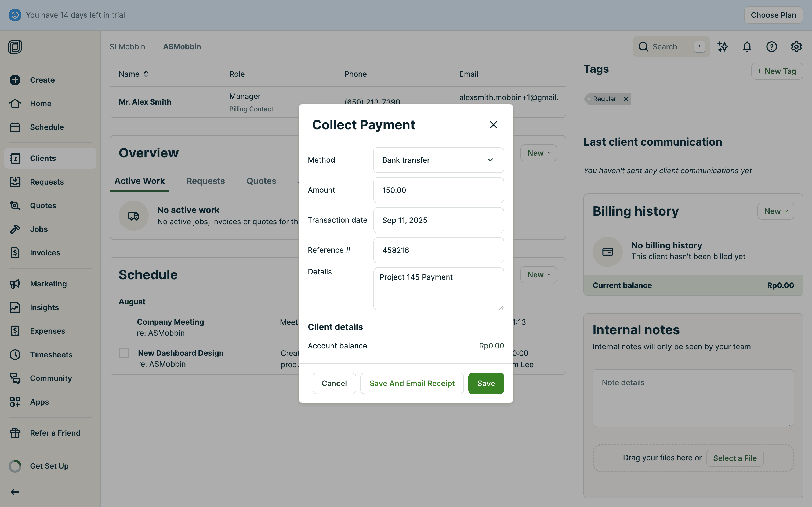Click the Create plus icon
Image resolution: width=812 pixels, height=507 pixels.
[15, 80]
